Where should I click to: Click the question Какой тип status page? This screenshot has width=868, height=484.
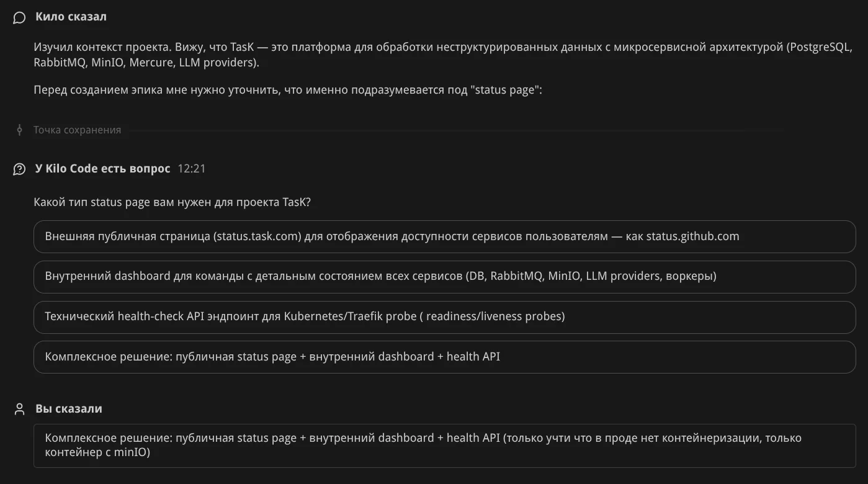(x=172, y=202)
